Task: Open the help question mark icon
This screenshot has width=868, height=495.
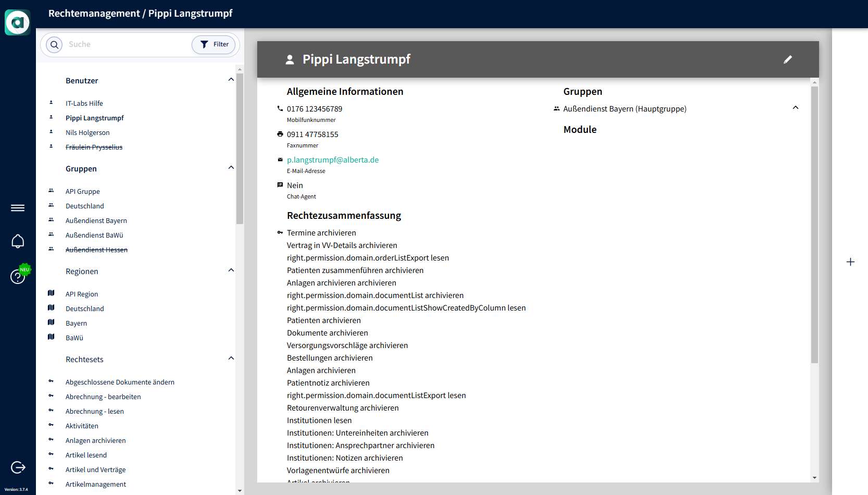Action: click(x=17, y=277)
